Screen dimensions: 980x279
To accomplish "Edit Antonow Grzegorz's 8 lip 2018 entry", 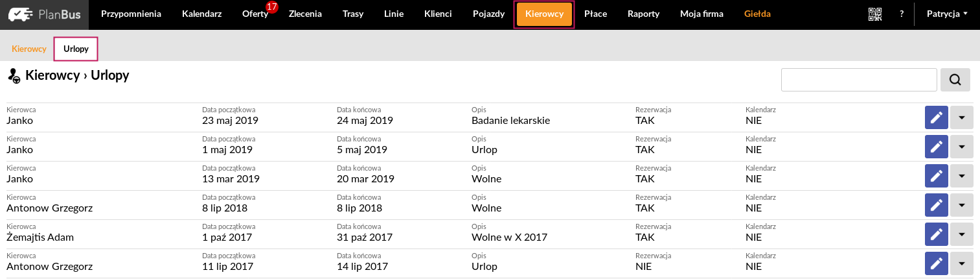I will coord(936,205).
